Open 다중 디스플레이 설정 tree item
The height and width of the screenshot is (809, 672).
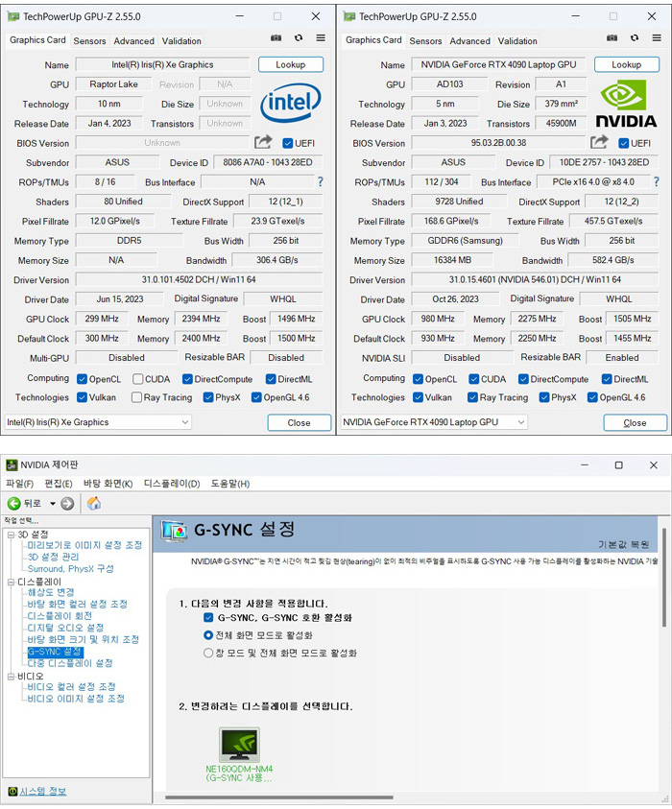pos(70,663)
